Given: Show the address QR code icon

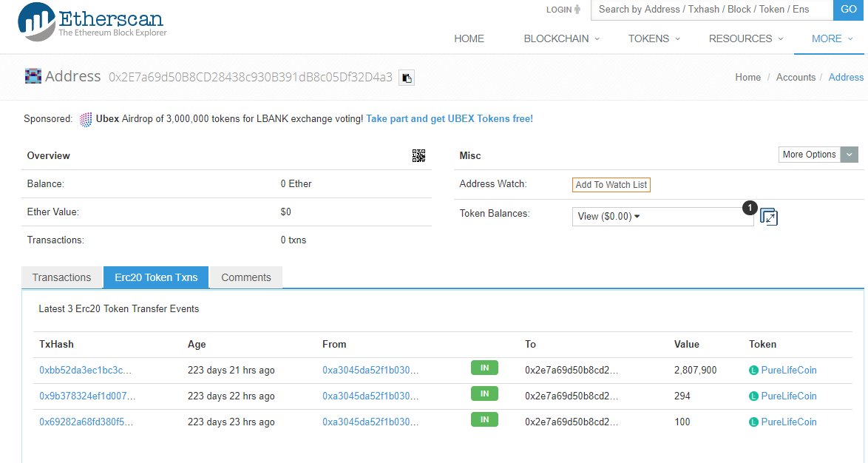Looking at the screenshot, I should 418,155.
